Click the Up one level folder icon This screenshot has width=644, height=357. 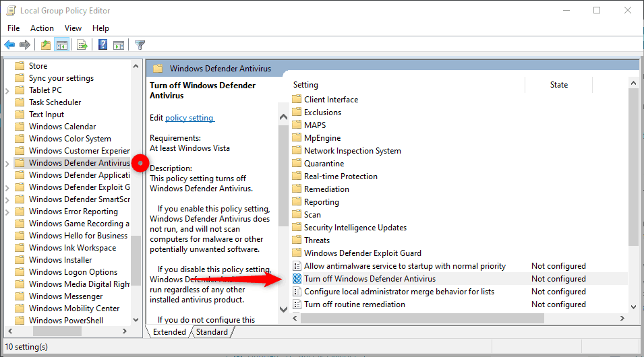[x=46, y=45]
